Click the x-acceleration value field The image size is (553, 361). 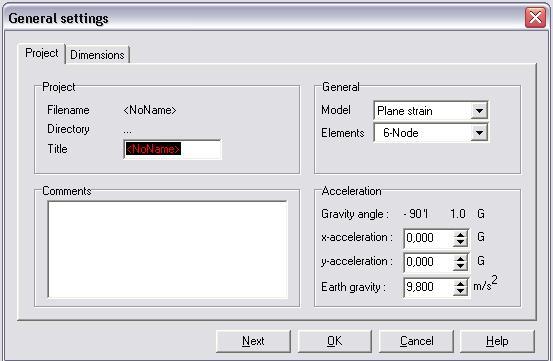429,238
